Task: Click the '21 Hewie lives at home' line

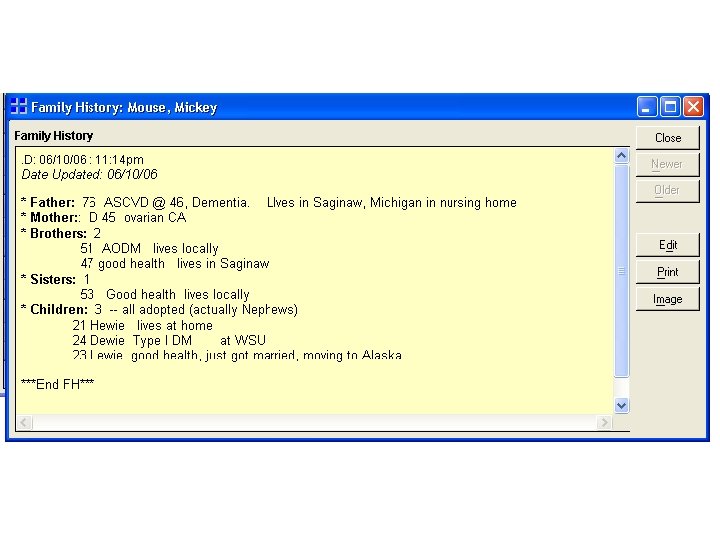Action: pos(142,326)
